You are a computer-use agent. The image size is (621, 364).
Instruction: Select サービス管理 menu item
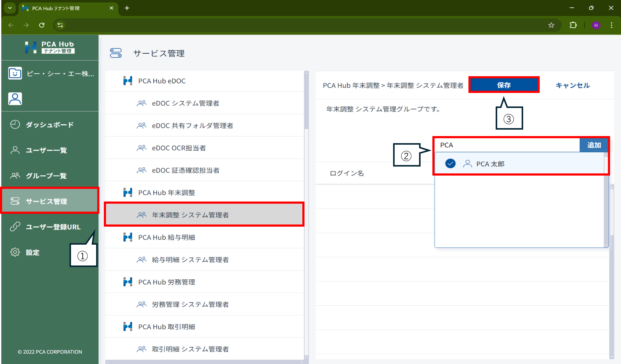[x=50, y=201]
